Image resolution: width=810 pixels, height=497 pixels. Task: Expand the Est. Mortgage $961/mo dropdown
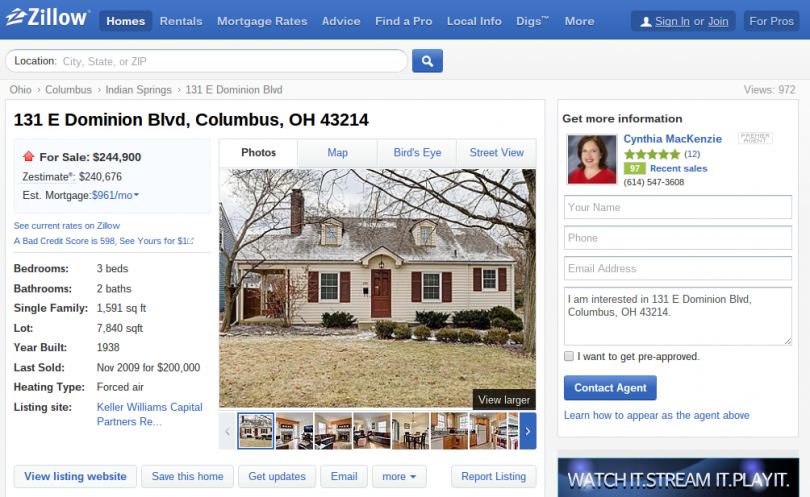[x=115, y=195]
